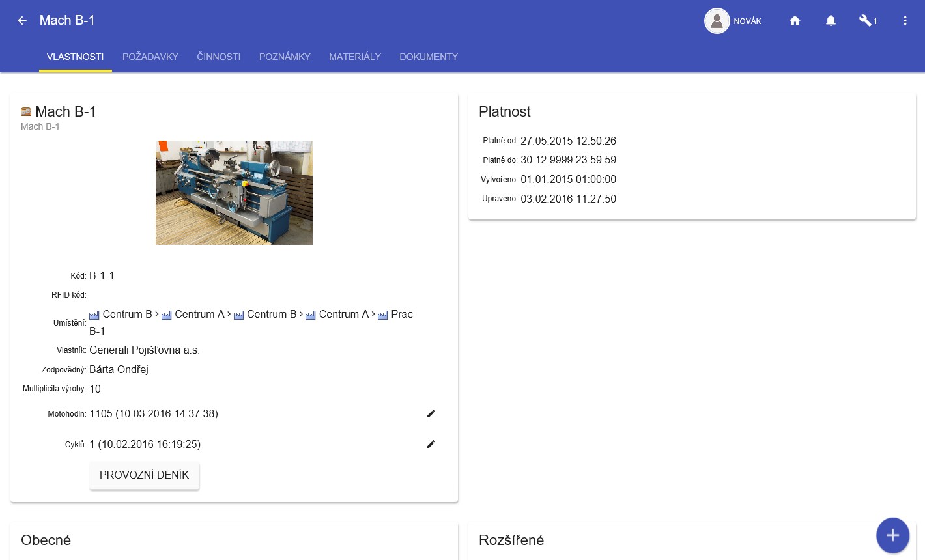The image size is (925, 560).
Task: Open the wrench tasks icon
Action: (865, 21)
